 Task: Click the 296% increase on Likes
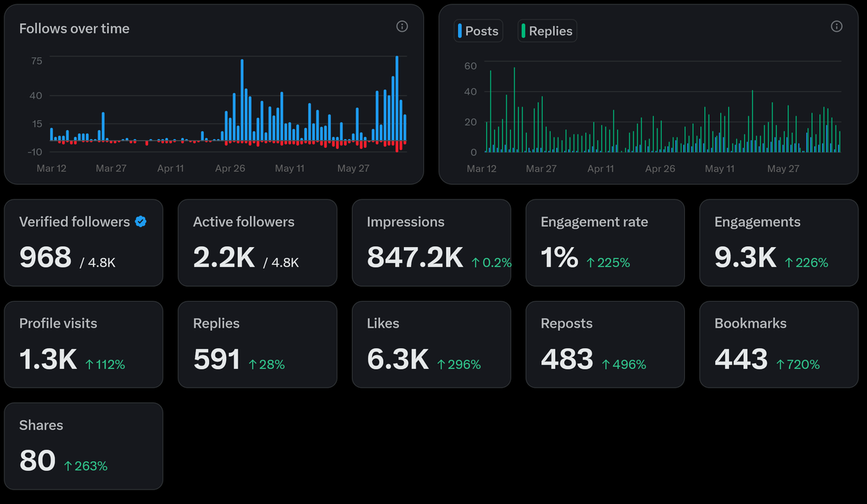click(459, 365)
